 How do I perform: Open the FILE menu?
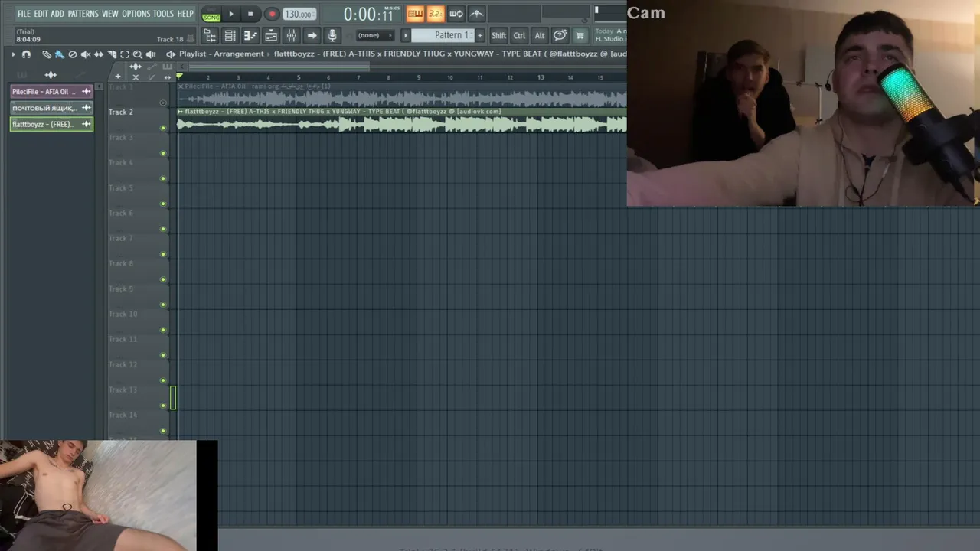click(x=24, y=14)
